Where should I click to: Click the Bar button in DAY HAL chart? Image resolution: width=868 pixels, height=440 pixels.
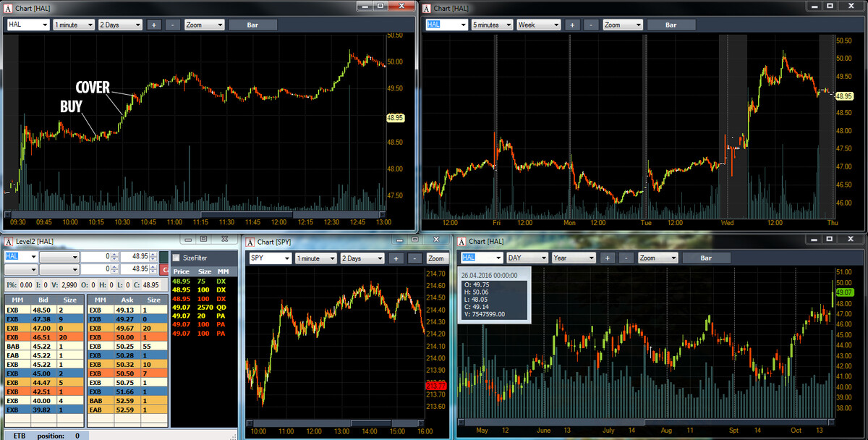coord(706,258)
